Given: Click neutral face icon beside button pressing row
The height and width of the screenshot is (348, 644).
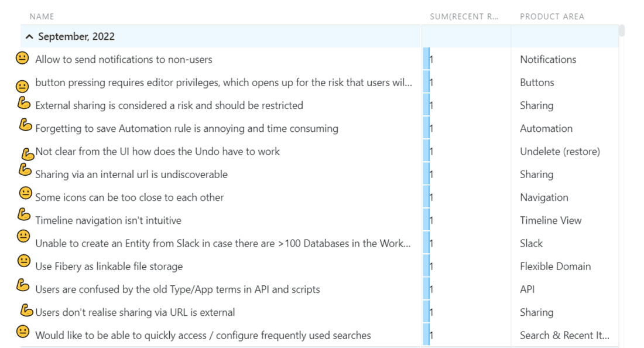Looking at the screenshot, I should coord(22,87).
